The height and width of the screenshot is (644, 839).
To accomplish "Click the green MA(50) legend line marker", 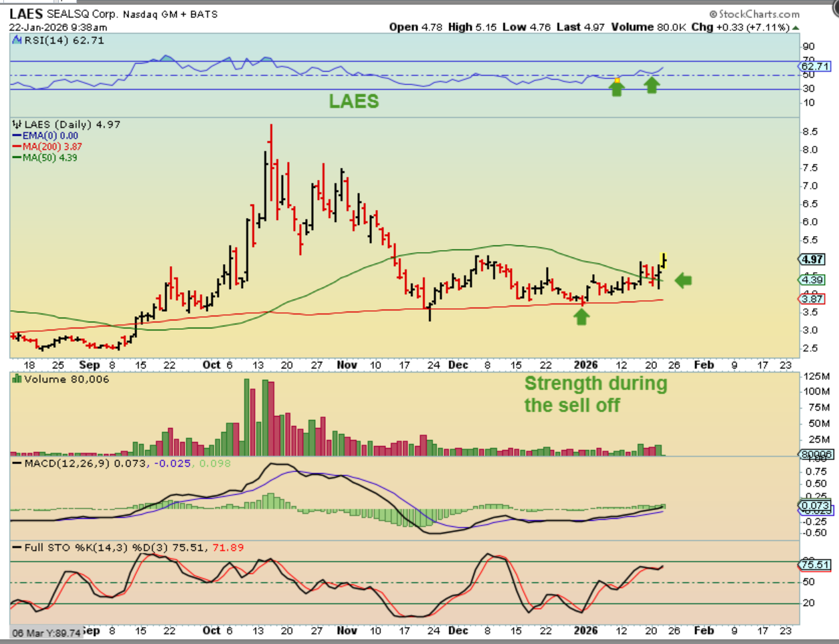I will 17,158.
